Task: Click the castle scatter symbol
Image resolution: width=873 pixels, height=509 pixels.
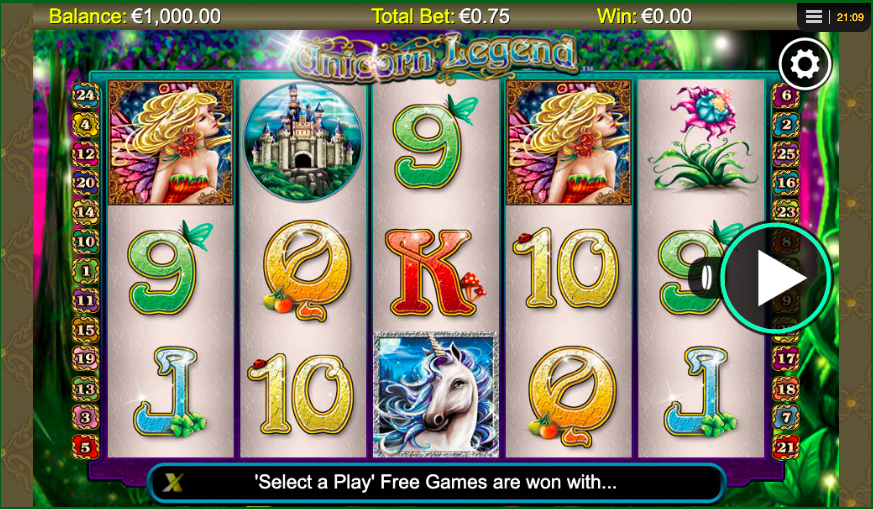Action: (x=303, y=142)
